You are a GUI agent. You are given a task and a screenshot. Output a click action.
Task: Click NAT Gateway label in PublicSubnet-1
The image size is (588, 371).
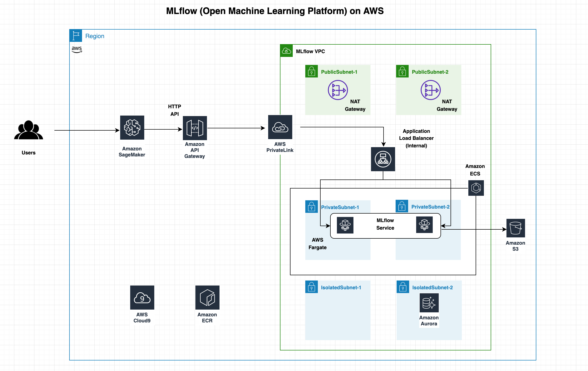click(x=355, y=105)
